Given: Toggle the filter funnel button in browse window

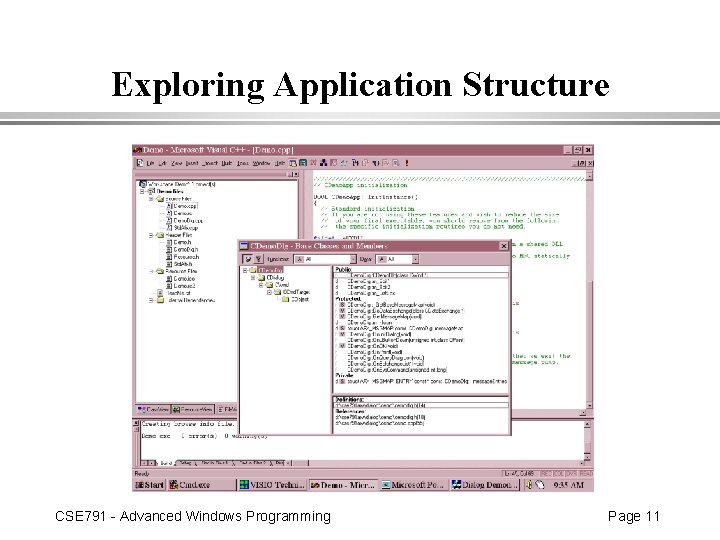Looking at the screenshot, I should [258, 259].
